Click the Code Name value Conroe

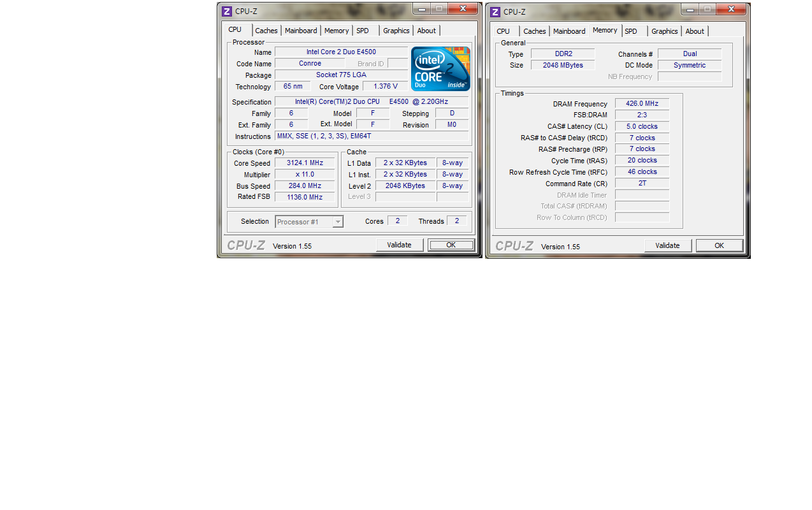(x=310, y=64)
